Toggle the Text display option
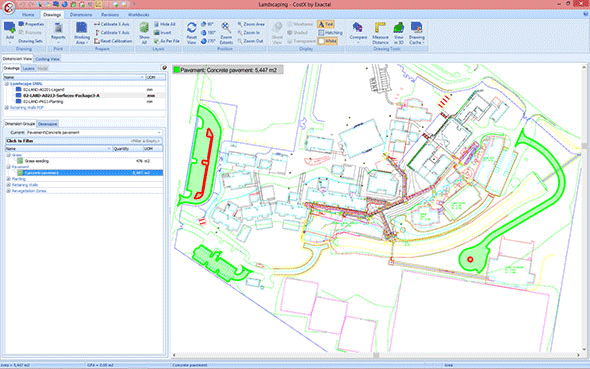 (x=326, y=24)
